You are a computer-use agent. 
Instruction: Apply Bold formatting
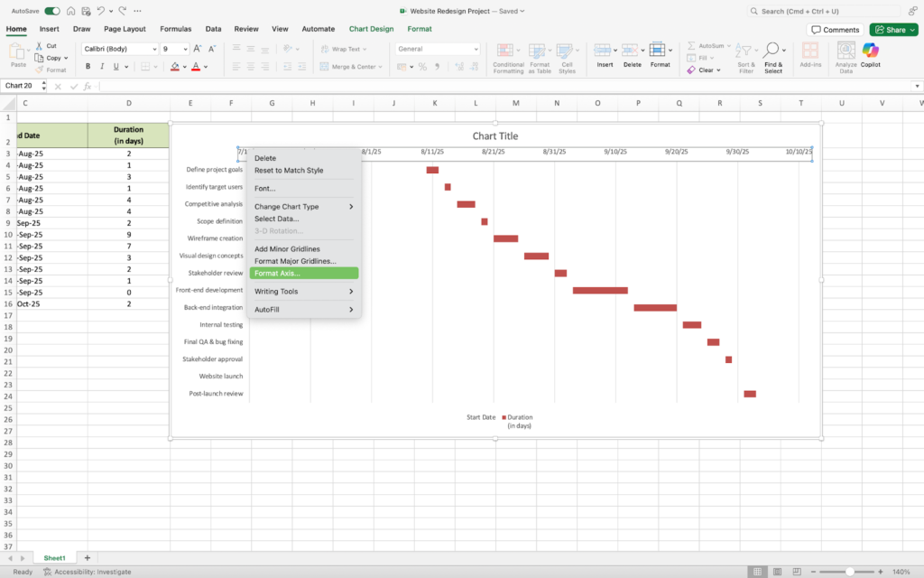pyautogui.click(x=88, y=66)
